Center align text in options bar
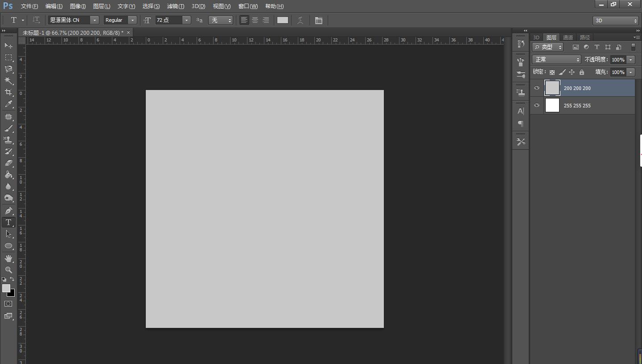 [255, 20]
